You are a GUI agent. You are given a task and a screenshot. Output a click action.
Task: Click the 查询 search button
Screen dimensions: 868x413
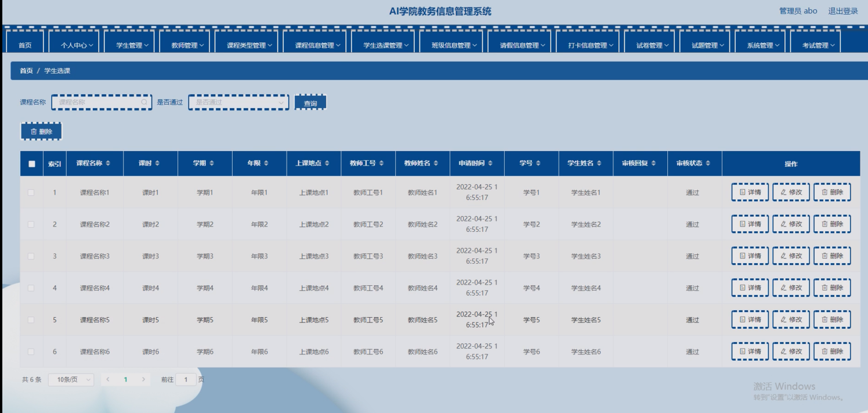(x=310, y=103)
